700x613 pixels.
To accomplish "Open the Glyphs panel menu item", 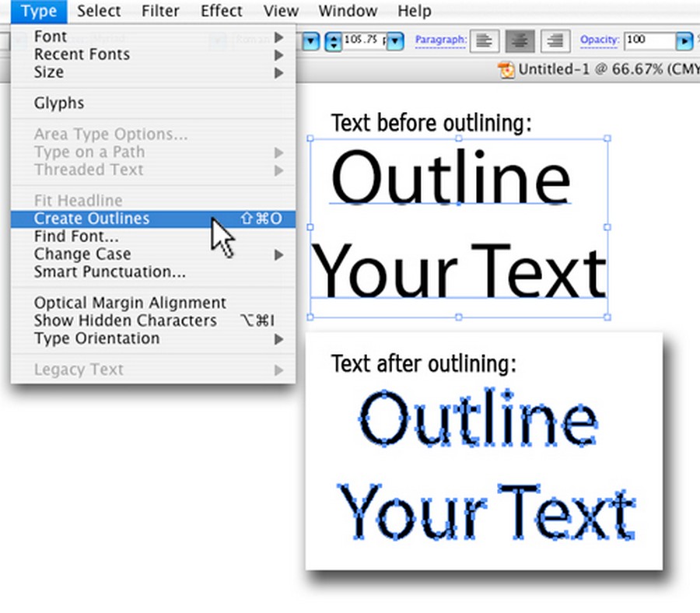I will pyautogui.click(x=59, y=103).
